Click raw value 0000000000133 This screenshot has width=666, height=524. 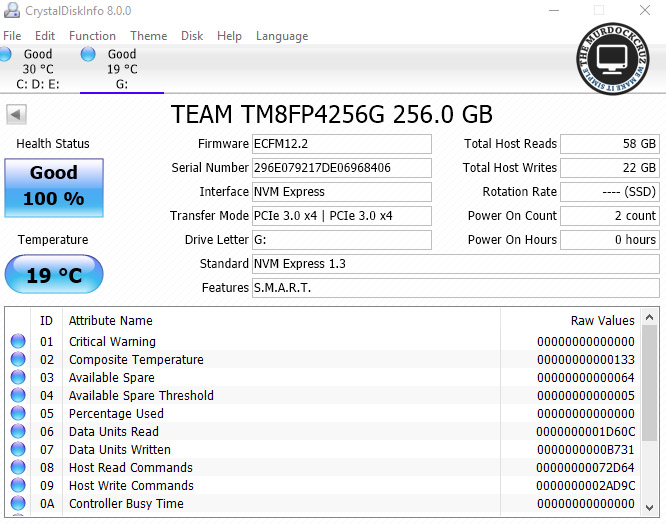pos(586,360)
